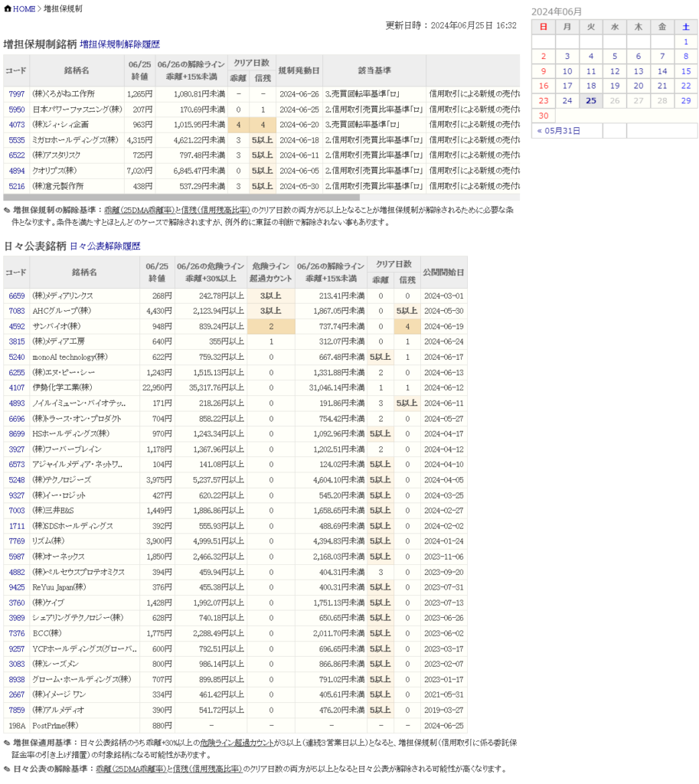Select day 14 in the June 2024 calendar
Image resolution: width=699 pixels, height=784 pixels.
pyautogui.click(x=662, y=71)
